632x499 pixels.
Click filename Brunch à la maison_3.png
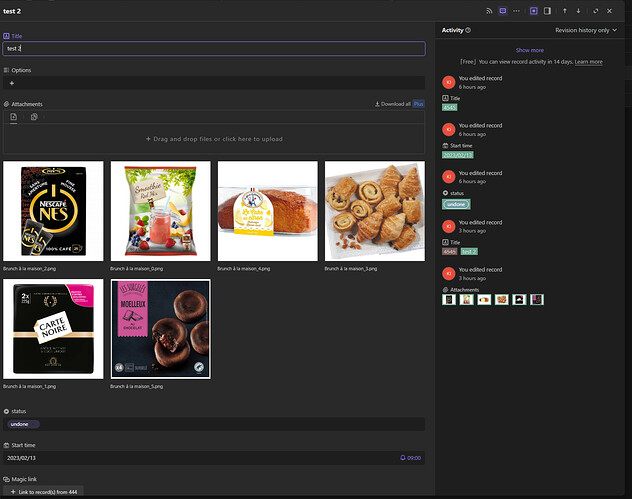pyautogui.click(x=351, y=269)
